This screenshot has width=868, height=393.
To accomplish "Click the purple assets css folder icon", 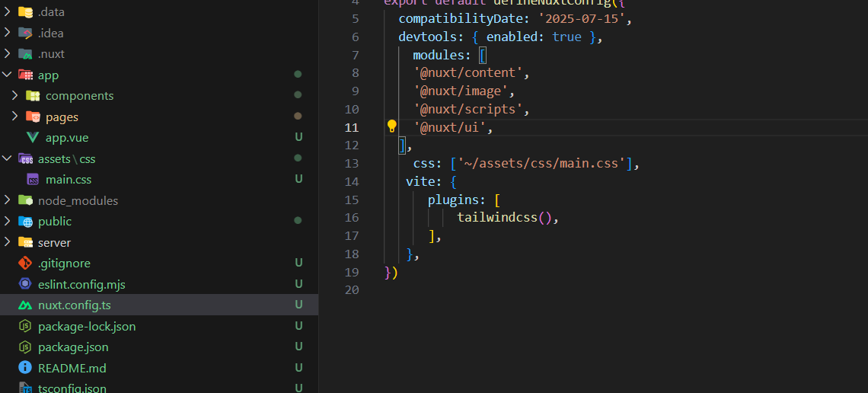I will point(25,159).
